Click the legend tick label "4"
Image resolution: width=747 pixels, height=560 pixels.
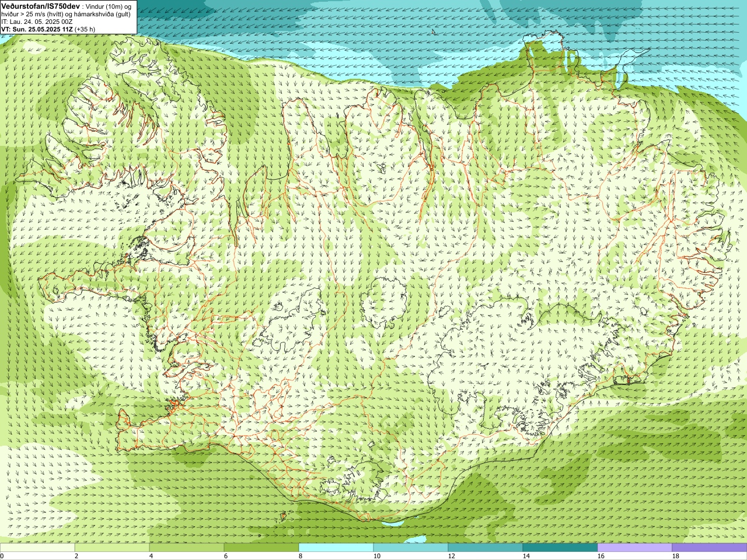[x=151, y=556]
